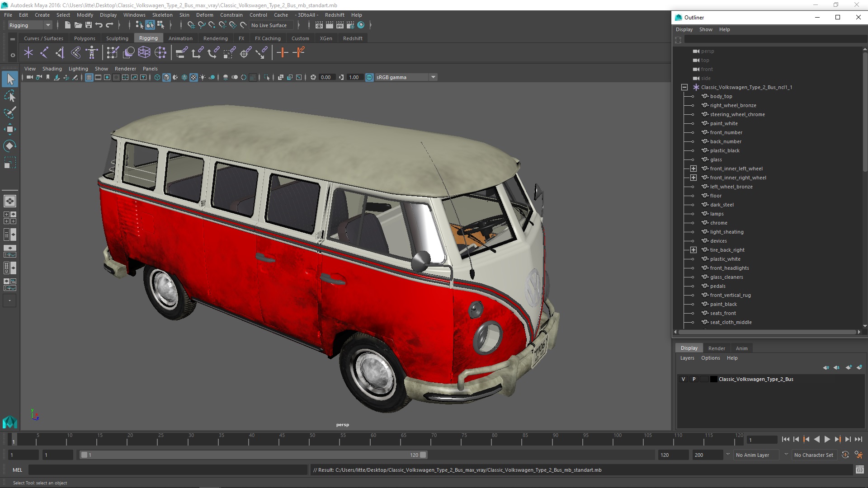Screen dimensions: 868x488
Task: Collapse Classic_Volkswagen_Type_2_Bus_ncl1_1 in Outliner
Action: 684,87
